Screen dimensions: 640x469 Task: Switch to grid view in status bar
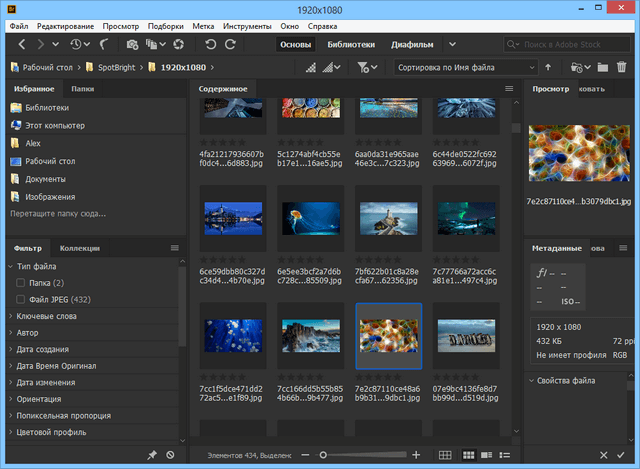point(471,456)
